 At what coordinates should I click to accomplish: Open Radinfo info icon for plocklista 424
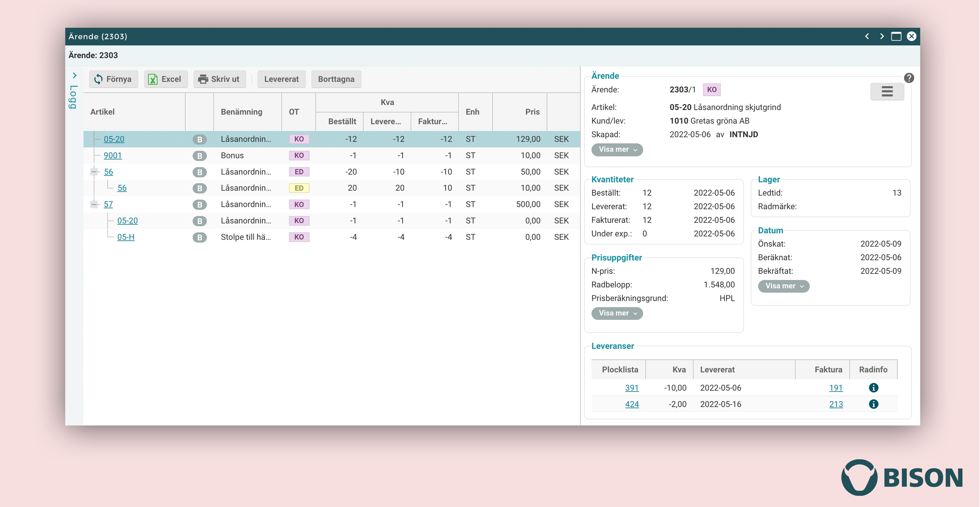(x=873, y=404)
